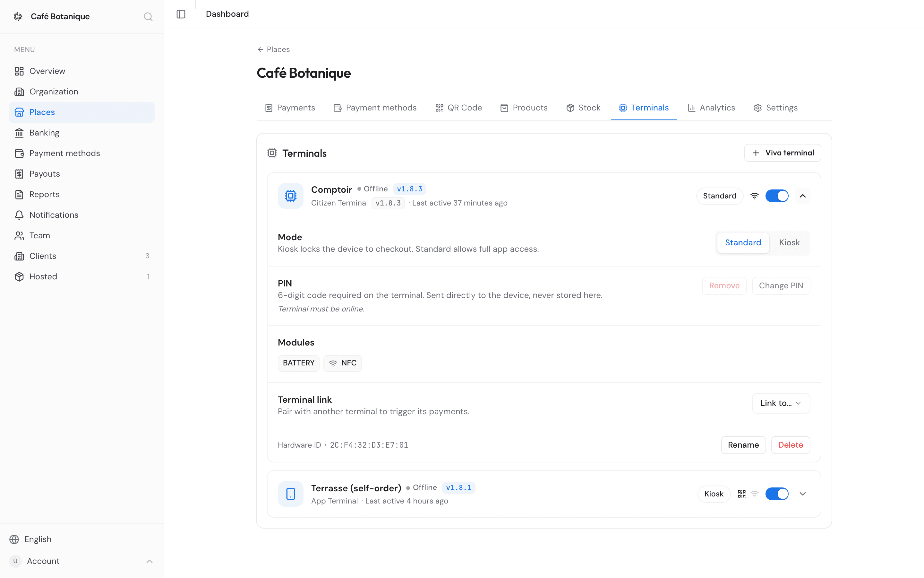Viewport: 924px width, 578px height.
Task: Switch to the QR Code tab
Action: pyautogui.click(x=458, y=108)
